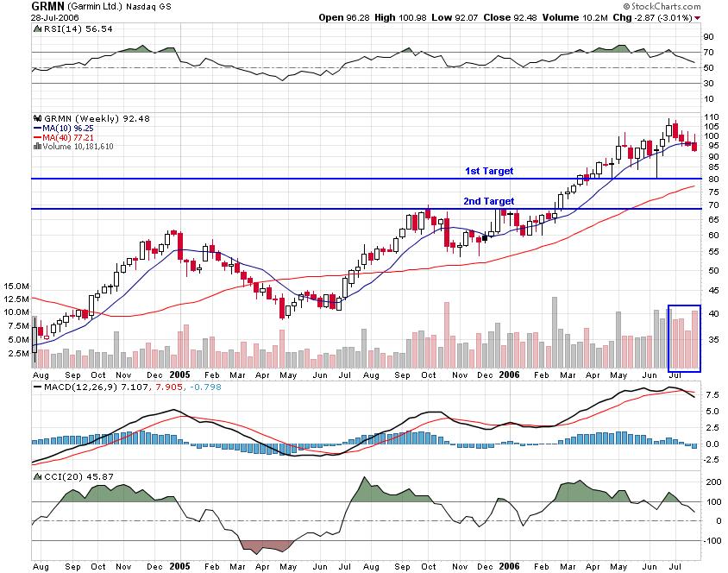Click the red down-arrow next to the Chg value

click(698, 18)
